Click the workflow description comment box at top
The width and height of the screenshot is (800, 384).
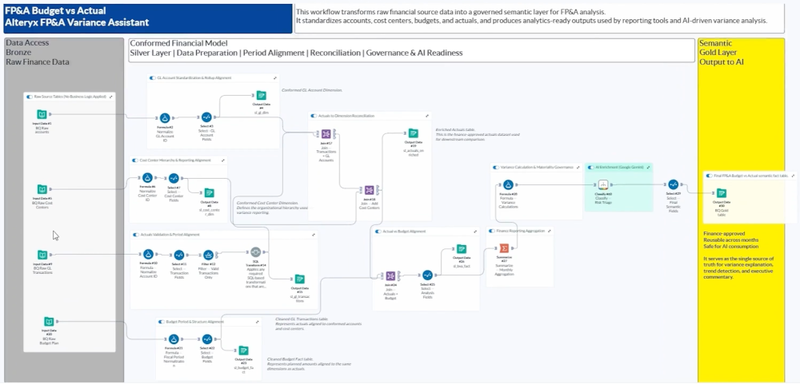(x=539, y=18)
